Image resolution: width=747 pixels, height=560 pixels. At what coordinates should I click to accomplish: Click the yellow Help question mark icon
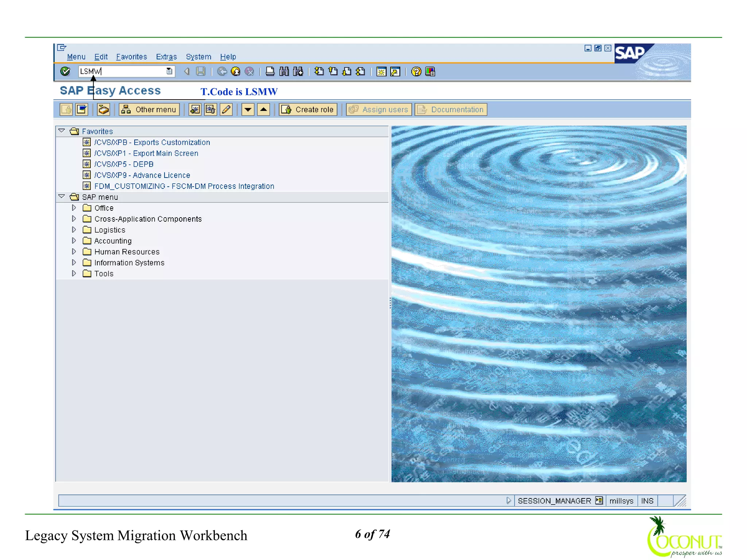pos(416,71)
